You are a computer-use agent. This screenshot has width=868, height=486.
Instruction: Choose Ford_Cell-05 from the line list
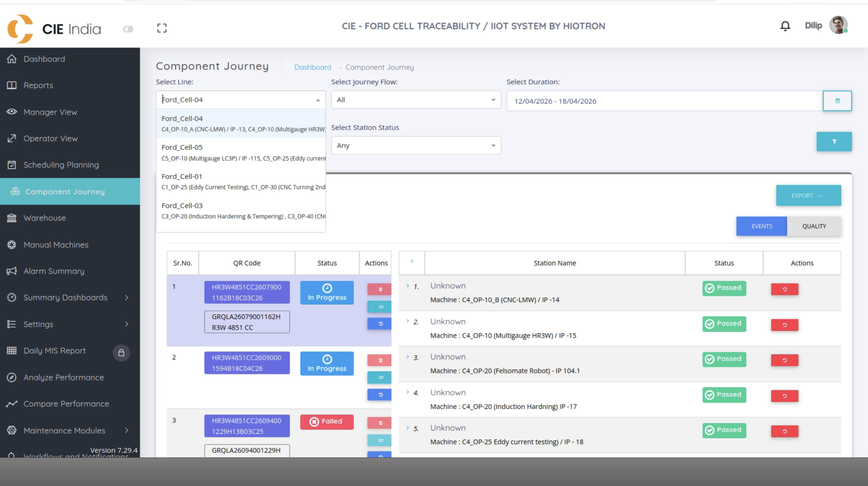pos(241,152)
